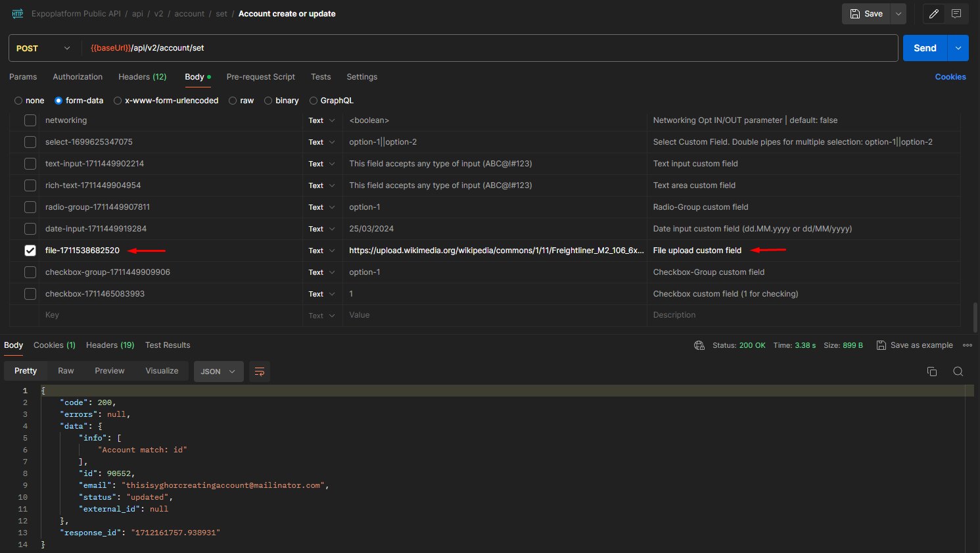
Task: Select the raw body type radio button
Action: [x=233, y=100]
